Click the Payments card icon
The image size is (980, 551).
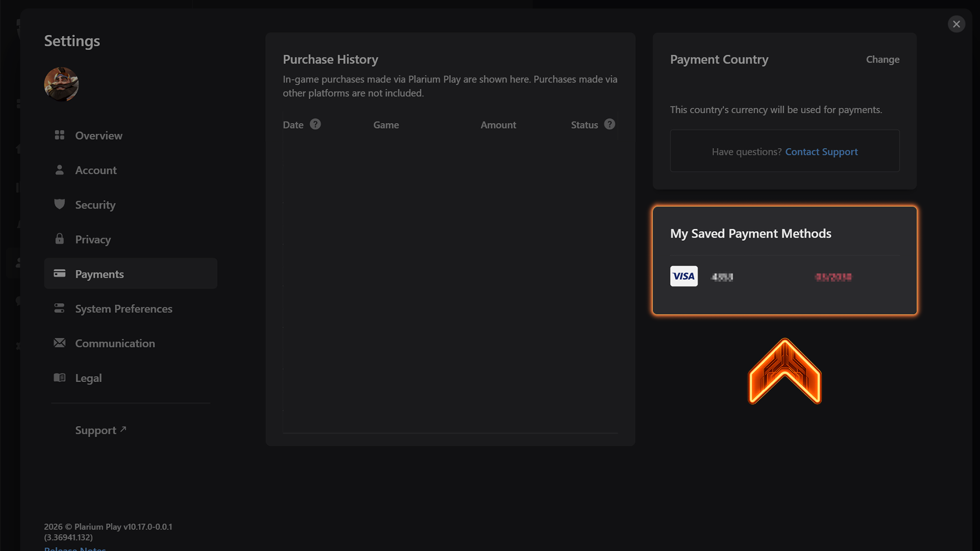[x=60, y=273]
